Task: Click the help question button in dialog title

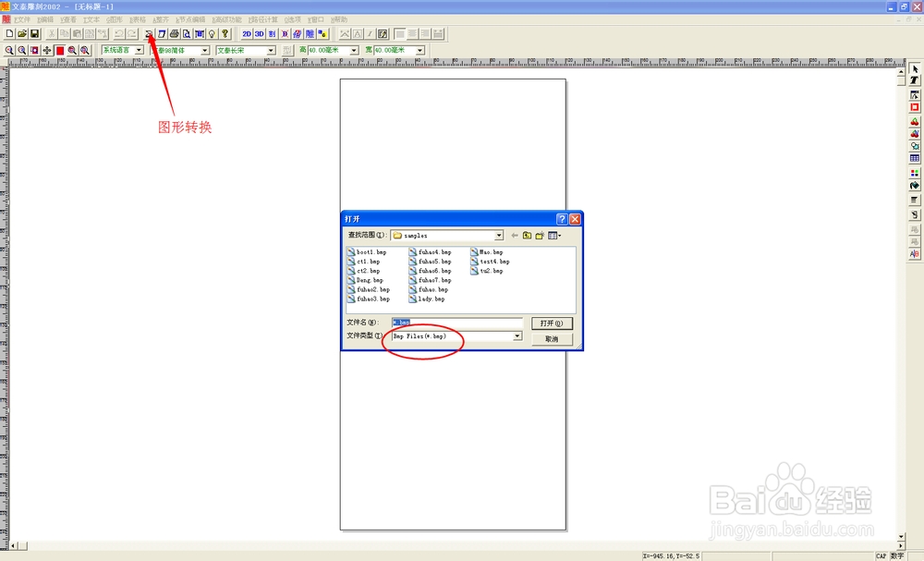Action: click(x=562, y=219)
